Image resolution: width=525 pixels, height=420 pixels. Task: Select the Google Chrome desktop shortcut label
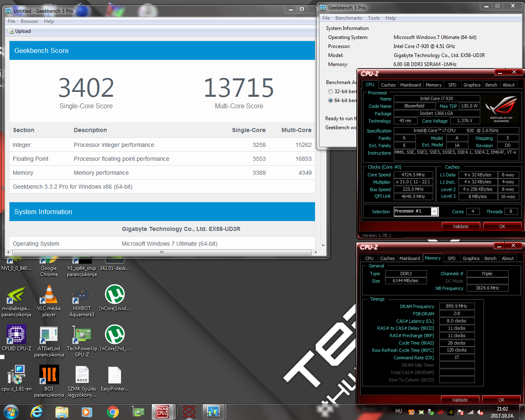(x=49, y=271)
